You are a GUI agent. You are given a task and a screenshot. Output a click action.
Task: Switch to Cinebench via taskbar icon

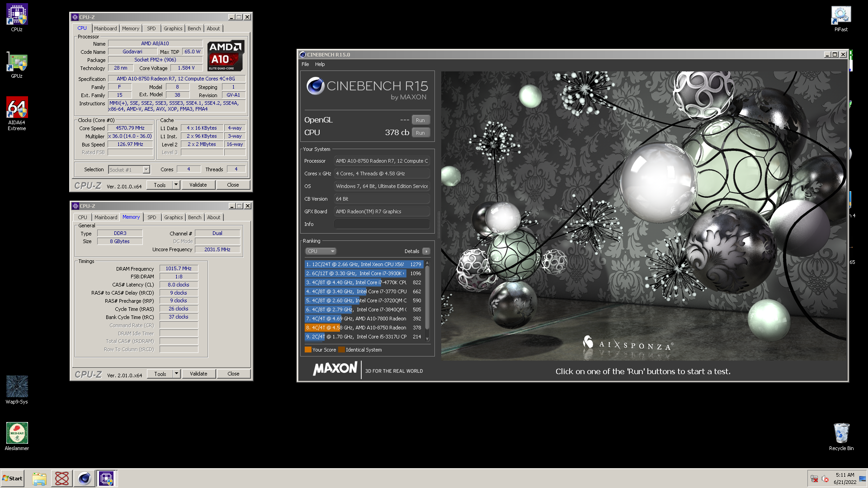pos(84,479)
